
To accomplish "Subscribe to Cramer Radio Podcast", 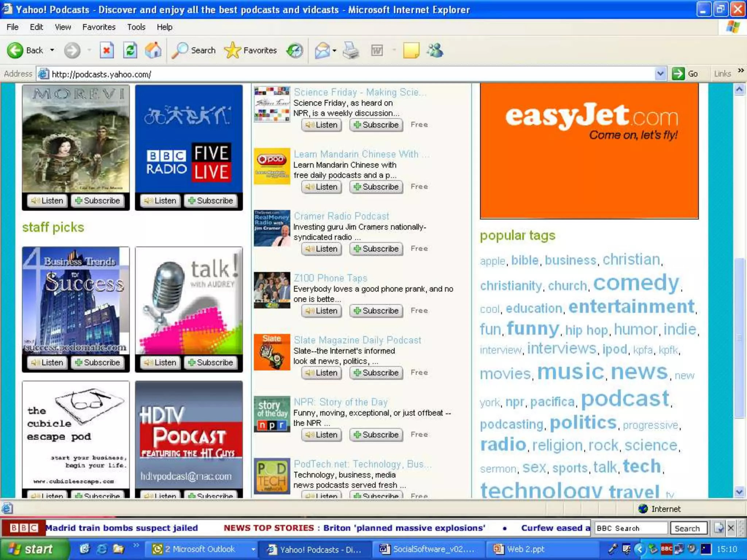I will 376,249.
